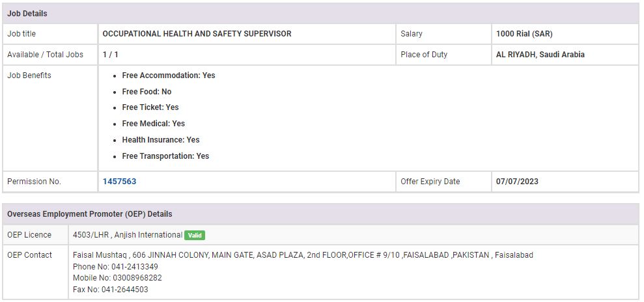This screenshot has height=302, width=644.
Task: Click the Job Details section header
Action: [x=27, y=14]
